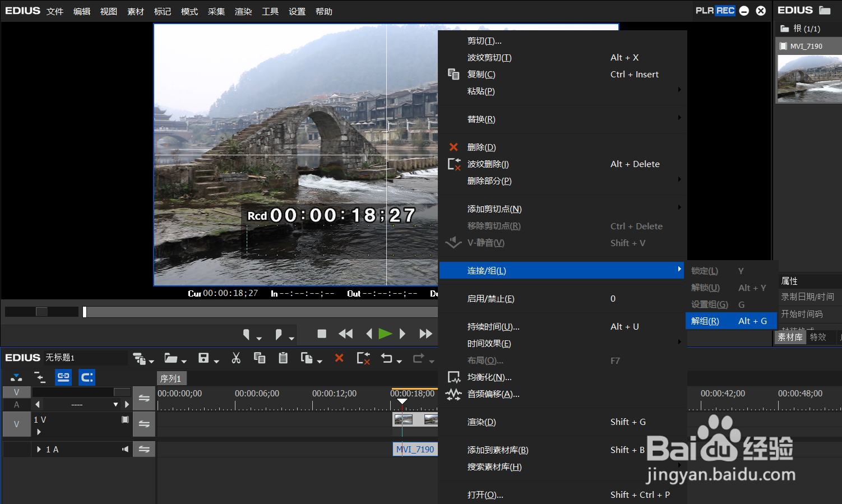Expand the 1 V track

(x=39, y=432)
